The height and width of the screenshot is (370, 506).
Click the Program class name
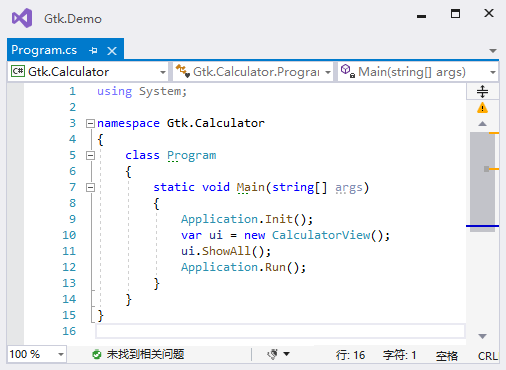192,155
